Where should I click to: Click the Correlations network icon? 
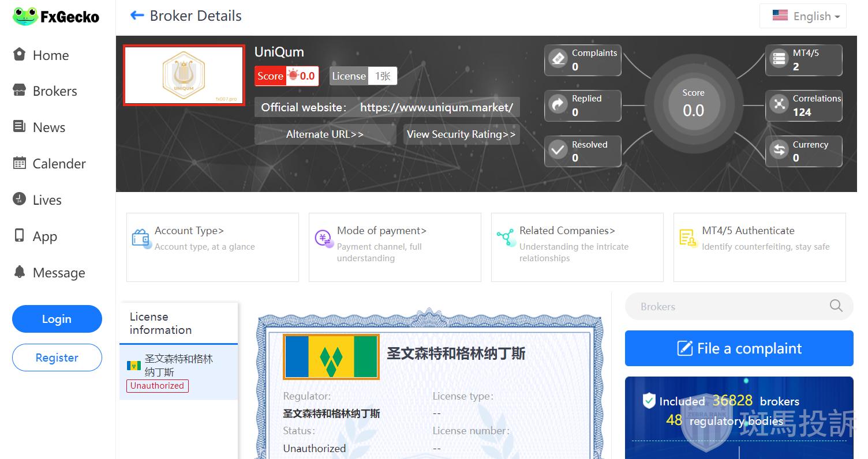click(x=779, y=104)
